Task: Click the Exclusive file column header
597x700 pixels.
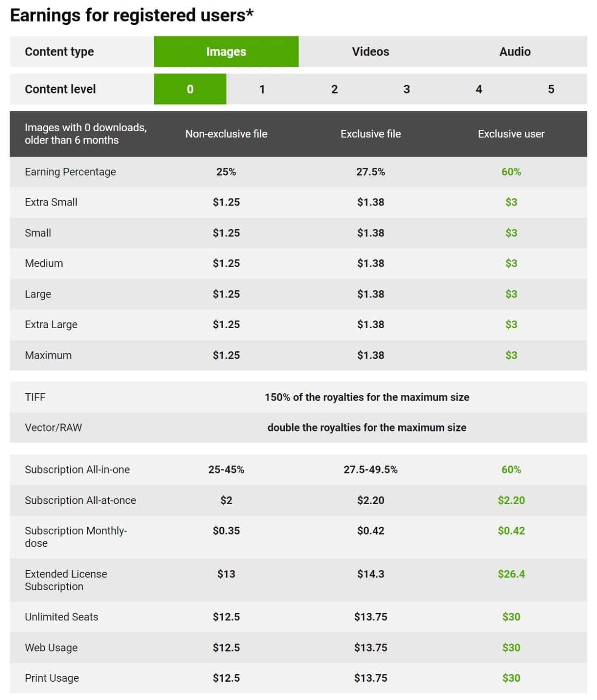Action: coord(371,134)
